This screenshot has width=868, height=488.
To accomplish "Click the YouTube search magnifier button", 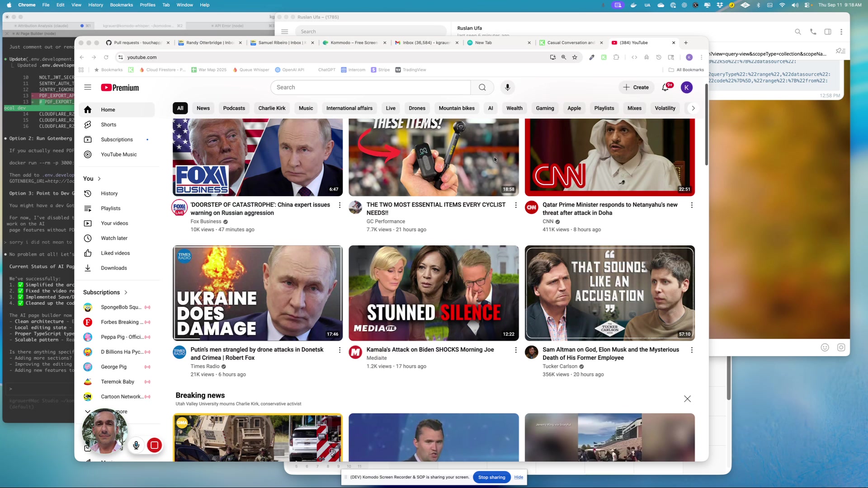I will (482, 87).
